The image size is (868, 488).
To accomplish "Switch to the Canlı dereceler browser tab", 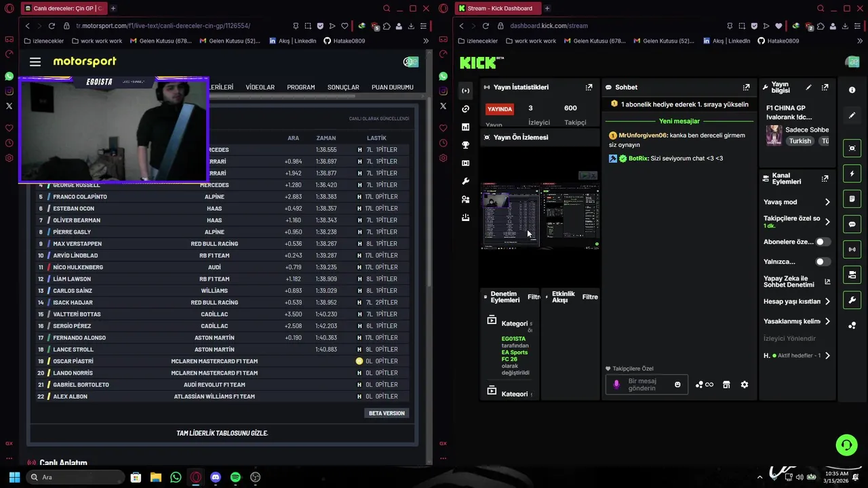I will pyautogui.click(x=63, y=8).
